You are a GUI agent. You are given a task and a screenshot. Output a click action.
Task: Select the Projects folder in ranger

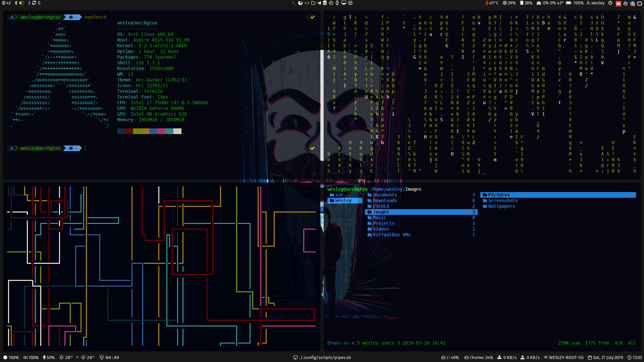(x=383, y=223)
